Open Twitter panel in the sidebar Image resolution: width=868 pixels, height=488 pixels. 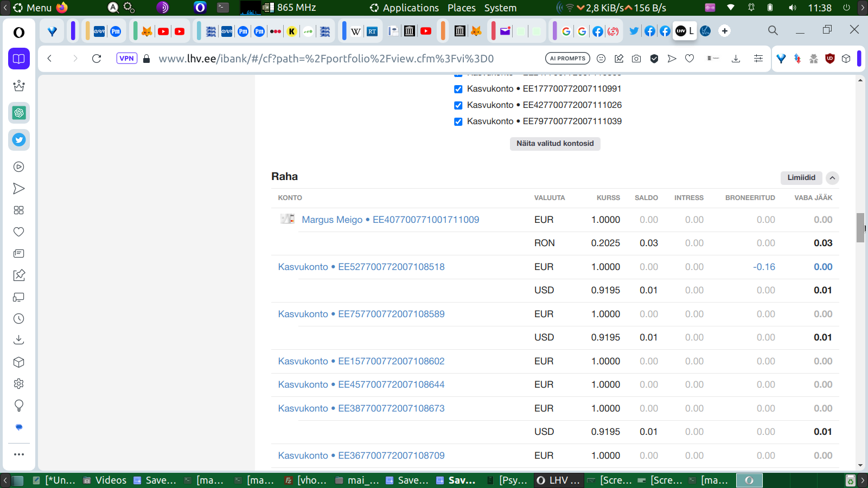point(19,140)
